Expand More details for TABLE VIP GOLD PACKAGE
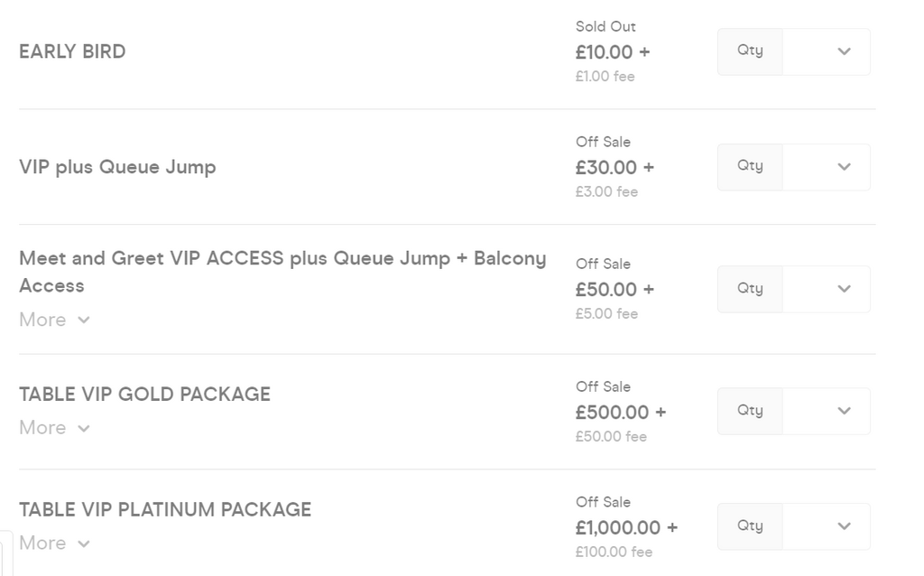This screenshot has height=576, width=924. tap(54, 428)
